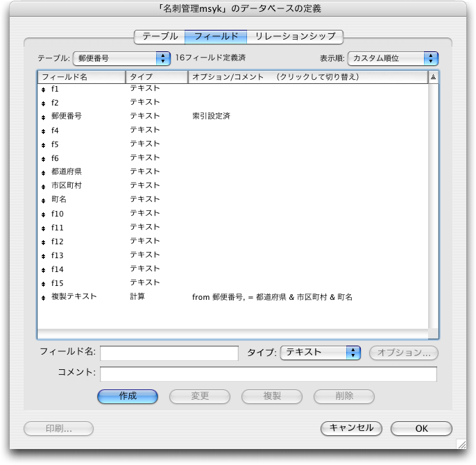Confirm with the OK button
The image size is (476, 465).
click(x=421, y=428)
